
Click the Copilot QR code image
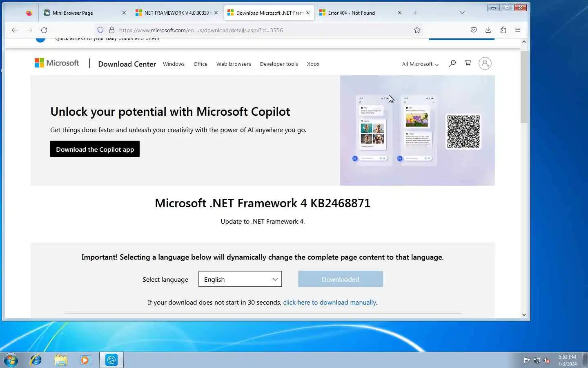463,131
